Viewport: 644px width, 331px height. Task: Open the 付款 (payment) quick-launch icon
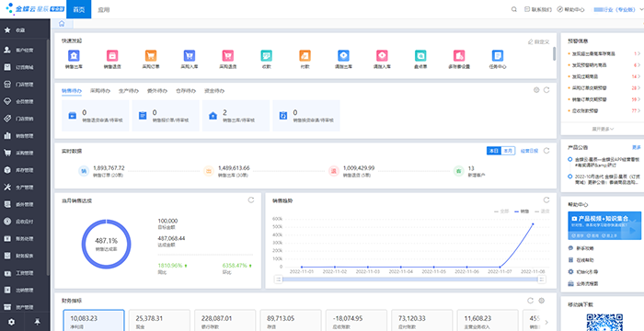coord(305,56)
